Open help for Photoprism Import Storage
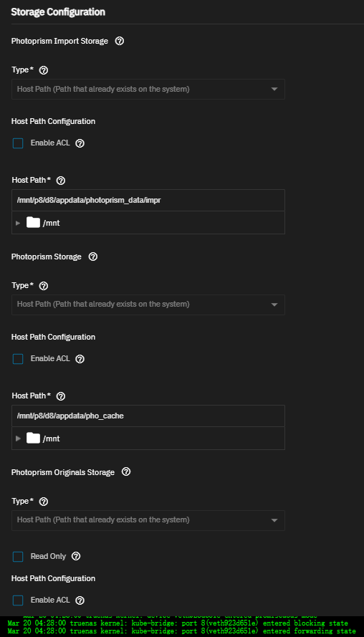This screenshot has height=637, width=364. 120,41
